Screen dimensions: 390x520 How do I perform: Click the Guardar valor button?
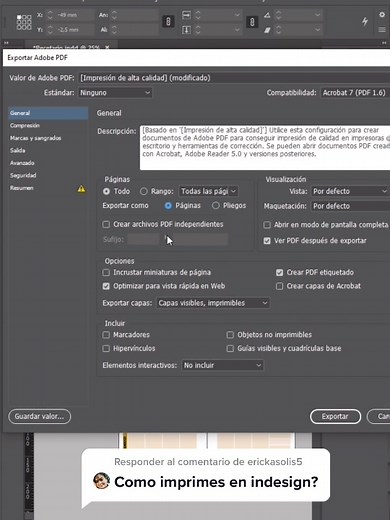(39, 417)
